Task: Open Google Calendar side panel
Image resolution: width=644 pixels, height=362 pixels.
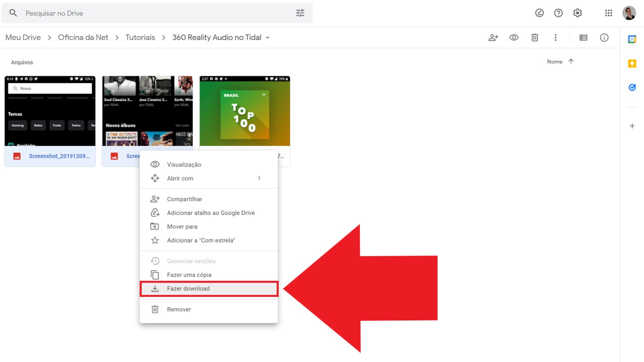Action: [x=632, y=39]
